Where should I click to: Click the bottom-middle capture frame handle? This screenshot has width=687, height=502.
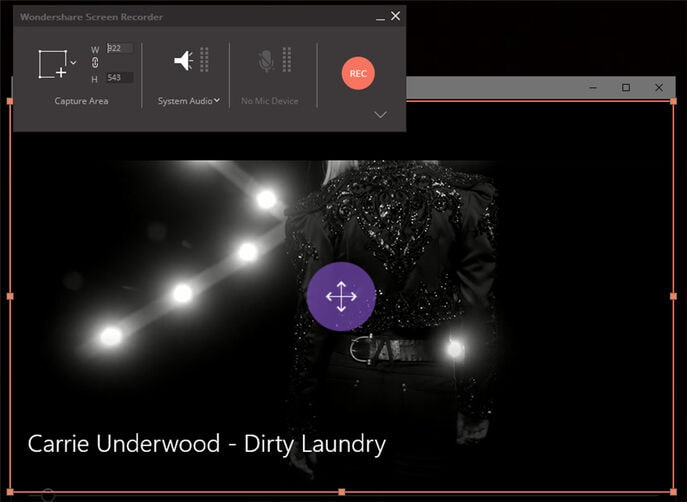(x=342, y=492)
